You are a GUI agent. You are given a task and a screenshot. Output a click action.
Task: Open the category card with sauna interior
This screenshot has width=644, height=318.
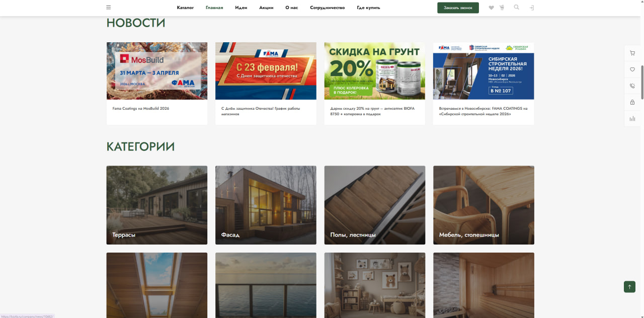click(484, 285)
